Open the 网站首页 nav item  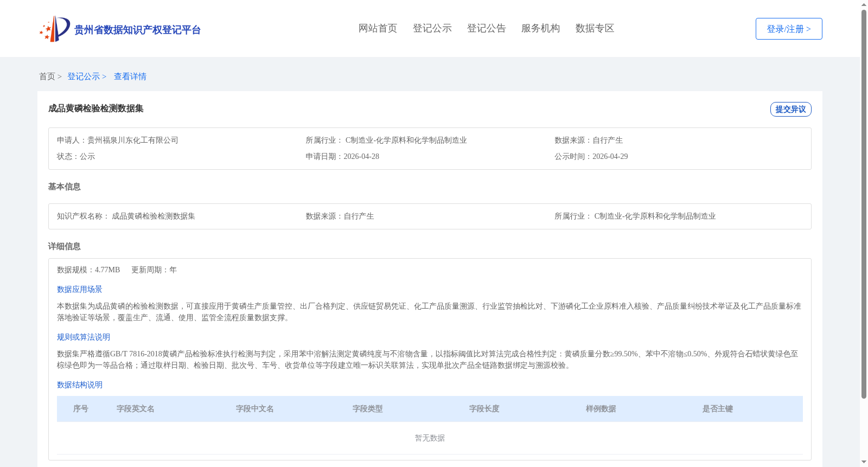pyautogui.click(x=378, y=28)
